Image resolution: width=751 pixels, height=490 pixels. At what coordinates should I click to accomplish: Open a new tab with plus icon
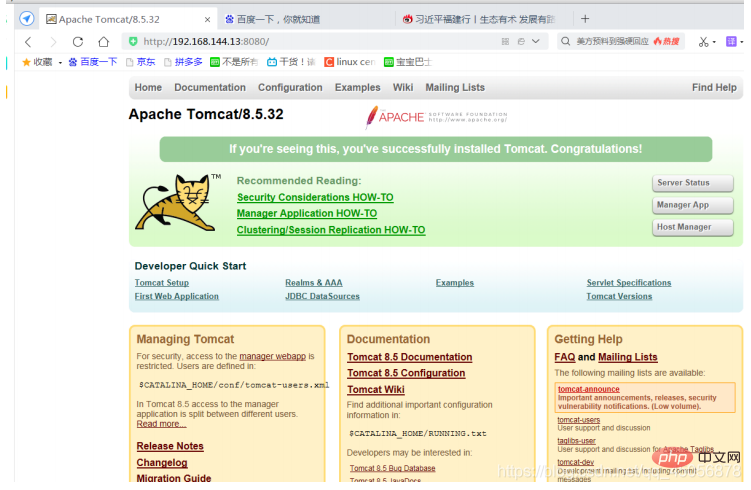(585, 19)
